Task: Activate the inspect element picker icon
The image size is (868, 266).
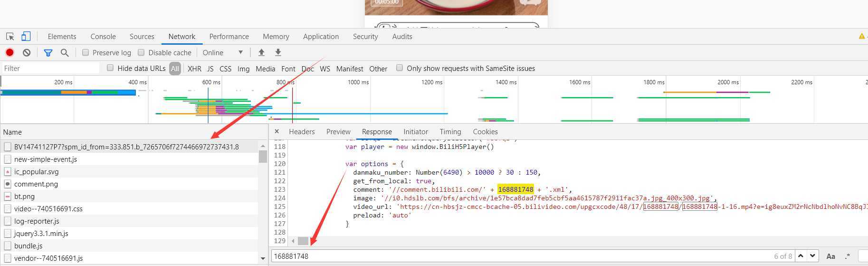Action: [x=10, y=36]
